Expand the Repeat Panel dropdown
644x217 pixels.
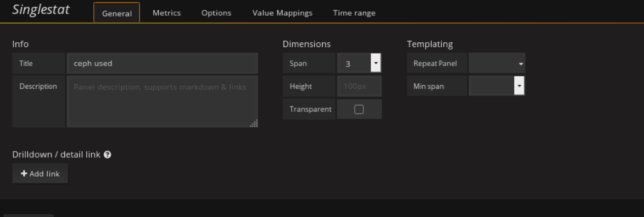click(x=497, y=63)
